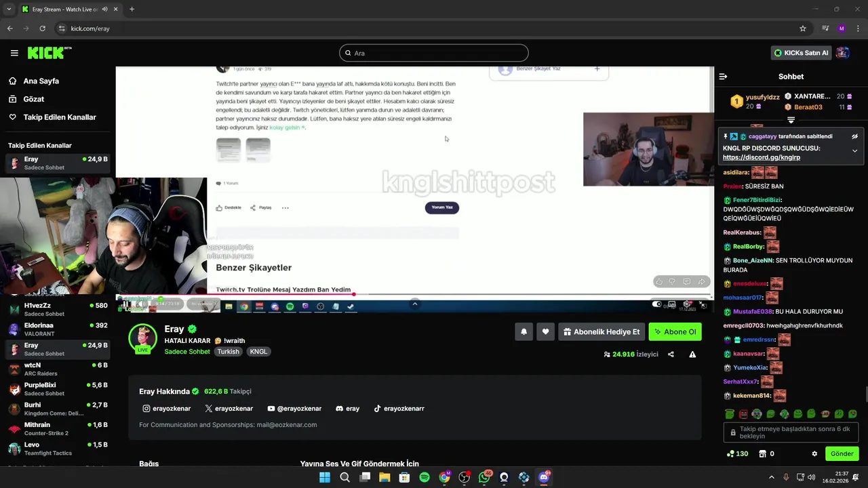
Task: Open Mithrain Counter-Strike 2 channel
Action: (x=58, y=428)
